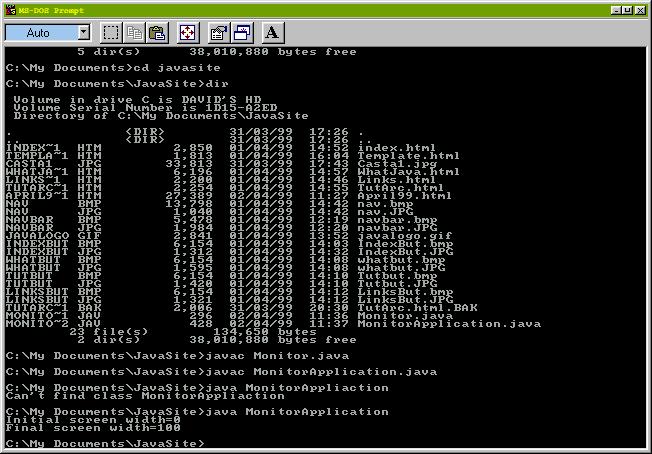Click file name whatbut.bmp
The image size is (652, 454).
click(x=402, y=259)
